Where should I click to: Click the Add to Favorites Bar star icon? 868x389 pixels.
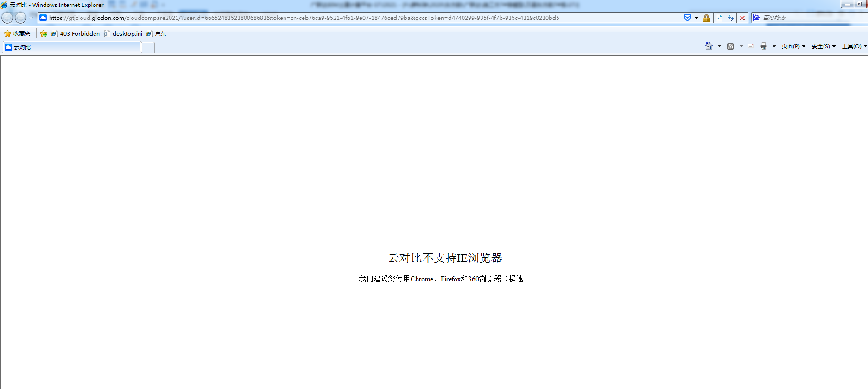(x=44, y=33)
